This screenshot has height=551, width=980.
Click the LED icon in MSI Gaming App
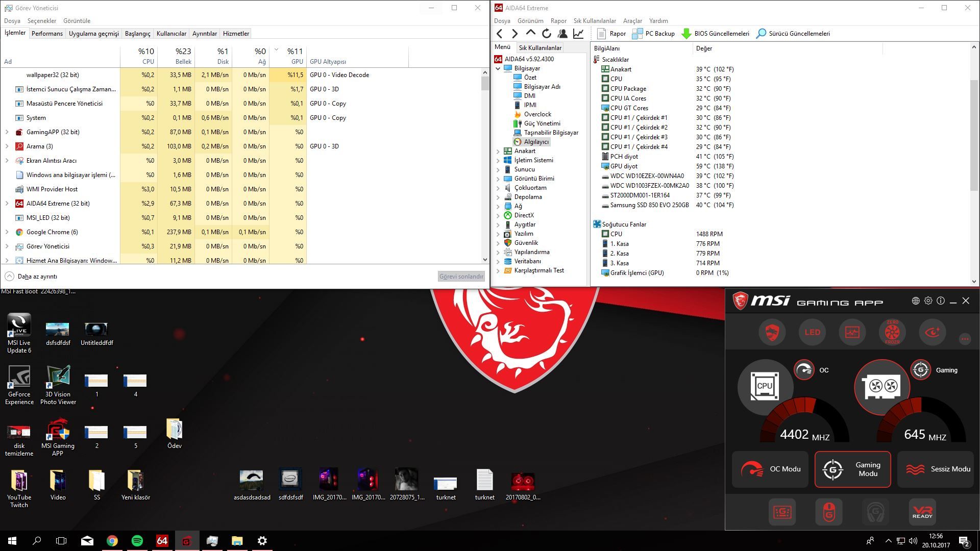point(812,332)
